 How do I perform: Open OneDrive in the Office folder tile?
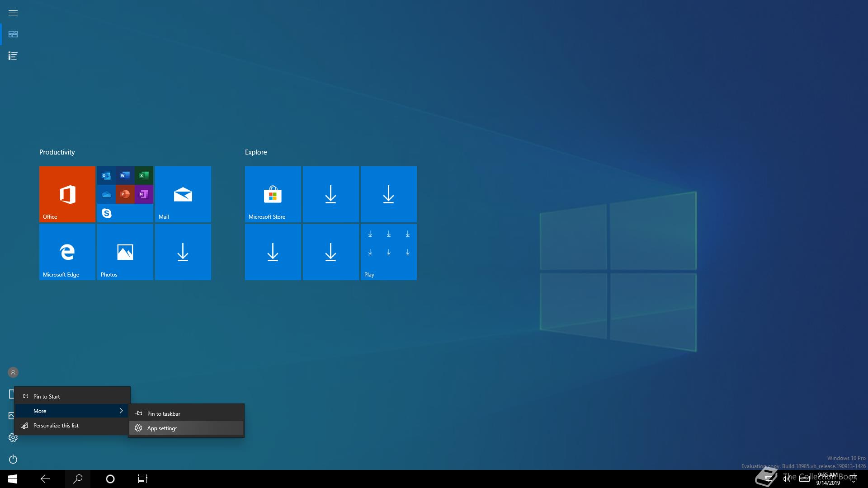point(107,194)
